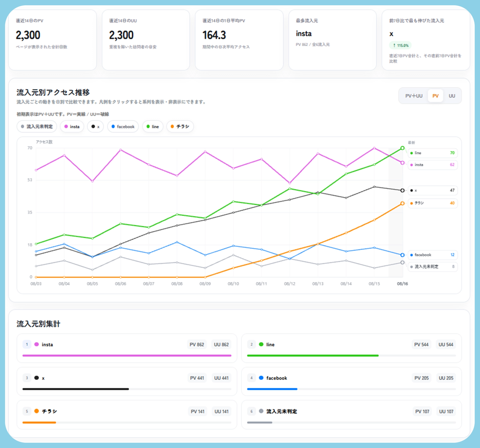
Task: Click the line latest-value label 70
Action: tap(432, 153)
